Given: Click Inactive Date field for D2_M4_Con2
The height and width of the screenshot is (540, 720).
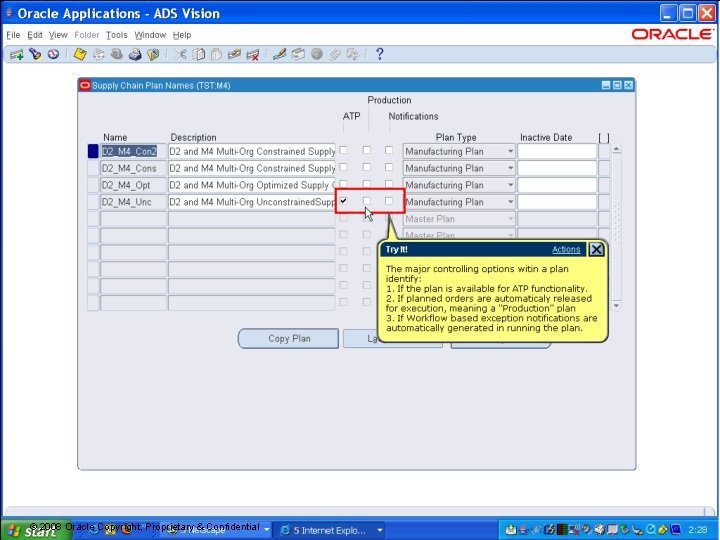Looking at the screenshot, I should [557, 151].
